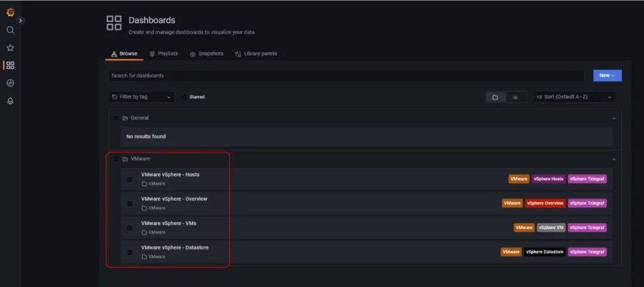Open the New dropdown button
Image resolution: width=644 pixels, height=287 pixels.
(x=607, y=76)
